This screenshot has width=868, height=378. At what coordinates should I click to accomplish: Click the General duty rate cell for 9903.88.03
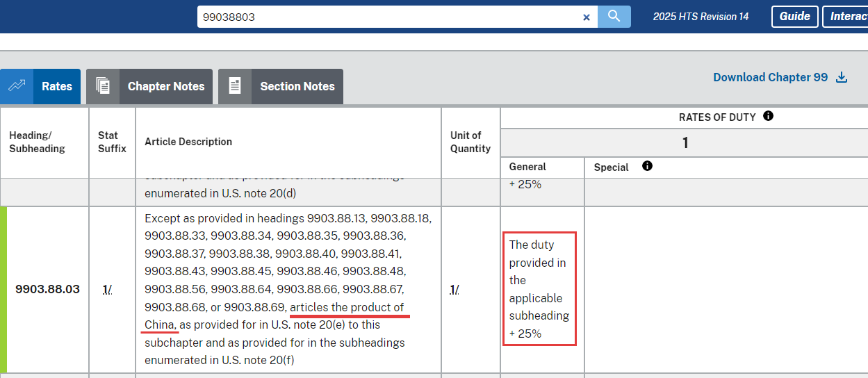click(539, 289)
